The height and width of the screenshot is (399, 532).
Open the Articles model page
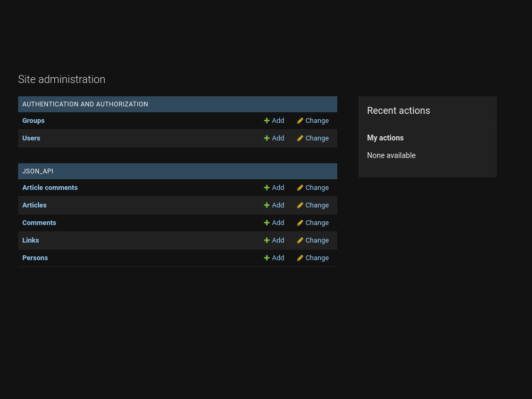point(34,205)
